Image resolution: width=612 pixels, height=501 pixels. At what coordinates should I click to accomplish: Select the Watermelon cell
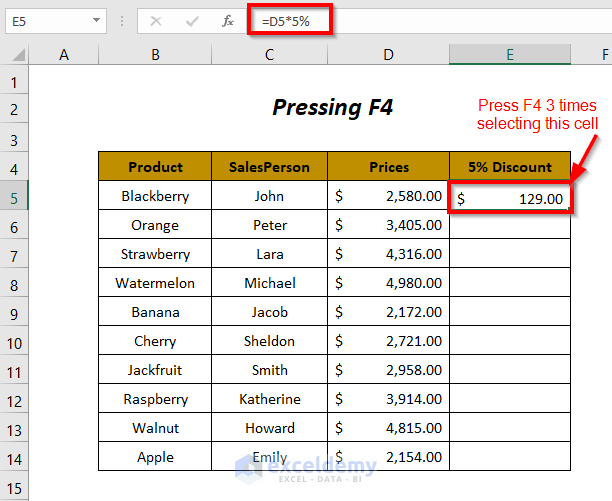(x=155, y=283)
